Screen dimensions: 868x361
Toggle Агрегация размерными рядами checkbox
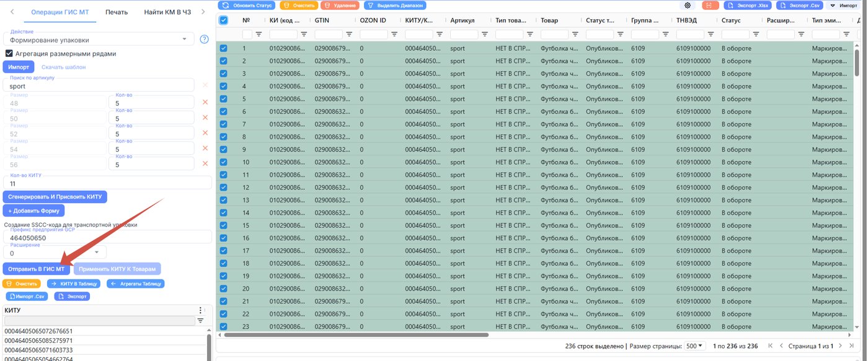coord(9,54)
